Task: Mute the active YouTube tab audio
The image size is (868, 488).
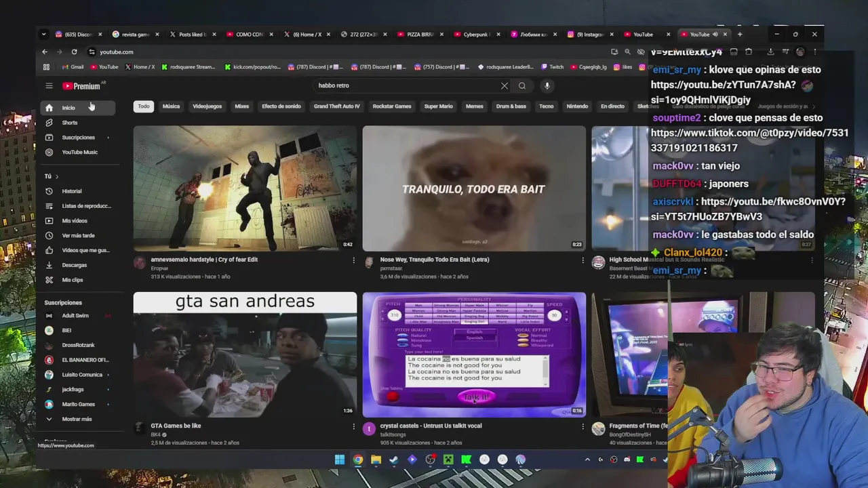Action: click(x=715, y=35)
